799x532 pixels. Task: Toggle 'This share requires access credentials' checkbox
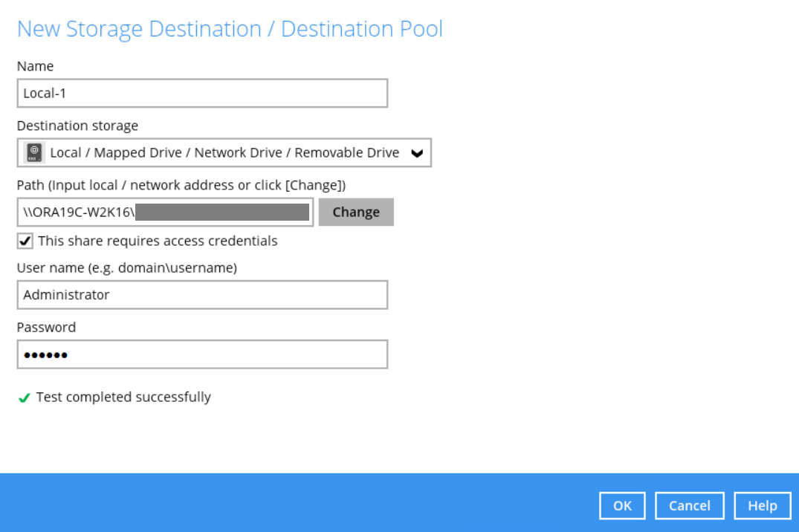tap(25, 241)
